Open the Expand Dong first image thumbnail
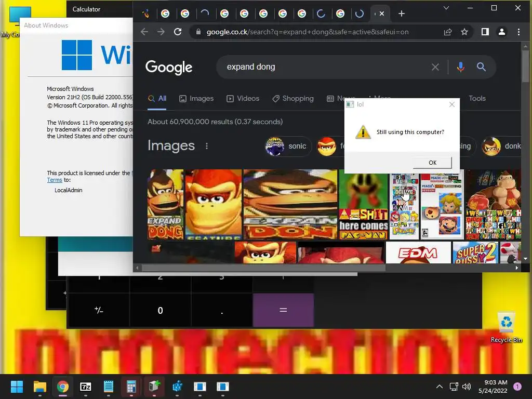 [165, 204]
